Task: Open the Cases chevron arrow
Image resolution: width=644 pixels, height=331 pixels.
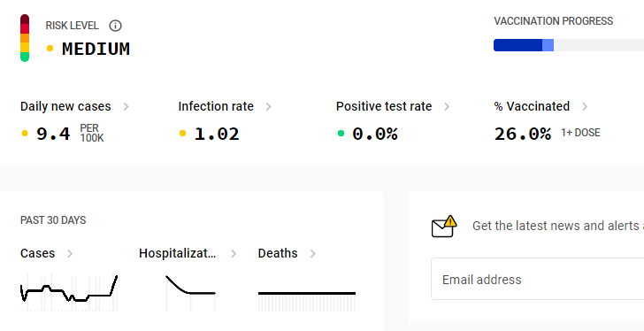Action: [x=70, y=254]
